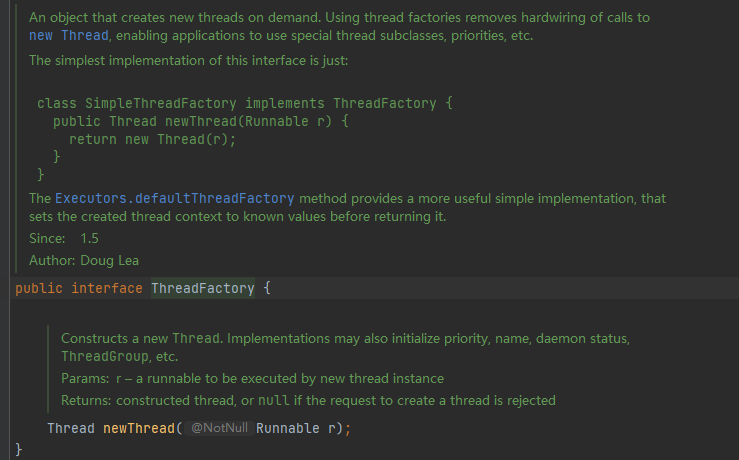Click the "return new Thread(r);" sample line
Image resolution: width=739 pixels, height=460 pixels.
(152, 139)
